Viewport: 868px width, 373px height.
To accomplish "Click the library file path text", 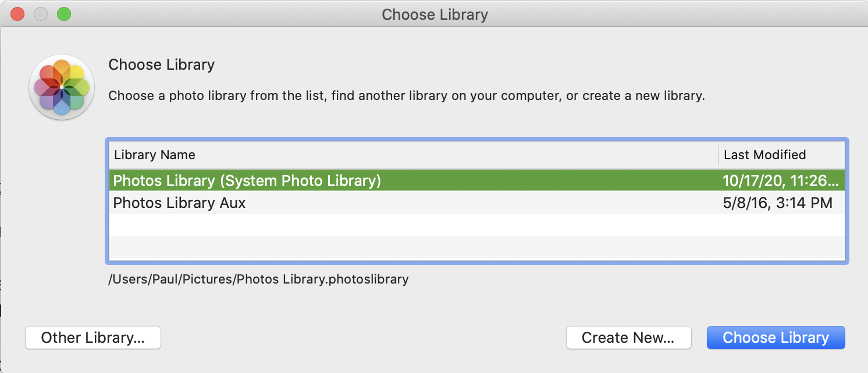I will coord(258,279).
